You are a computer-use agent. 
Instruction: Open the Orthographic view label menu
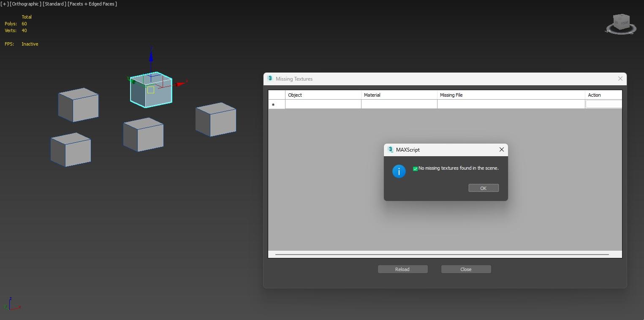point(26,4)
